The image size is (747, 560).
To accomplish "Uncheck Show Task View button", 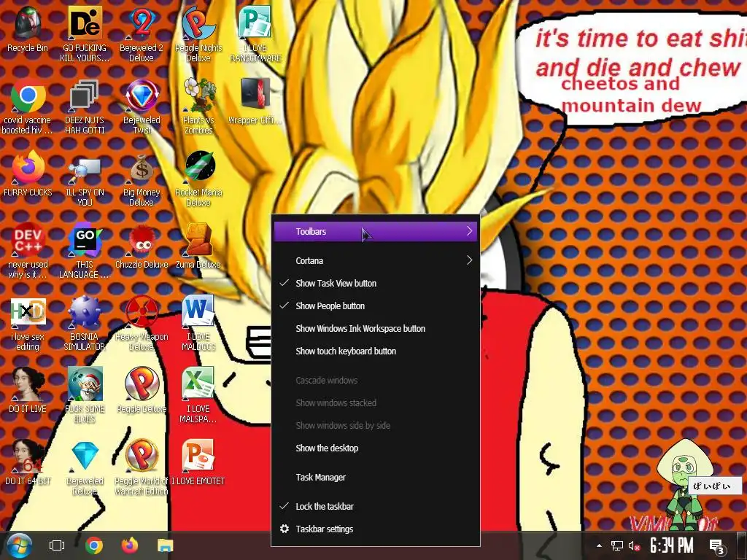I will [x=376, y=284].
